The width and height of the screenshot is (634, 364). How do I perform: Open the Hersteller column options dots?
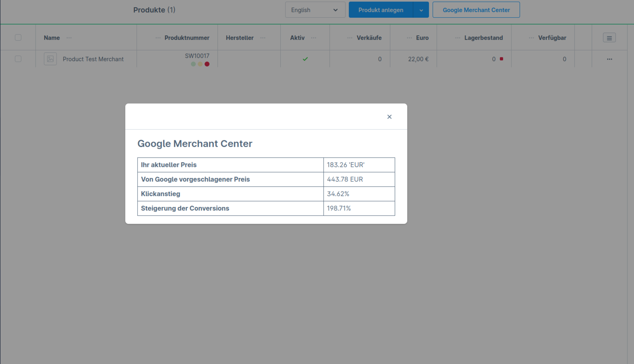263,38
